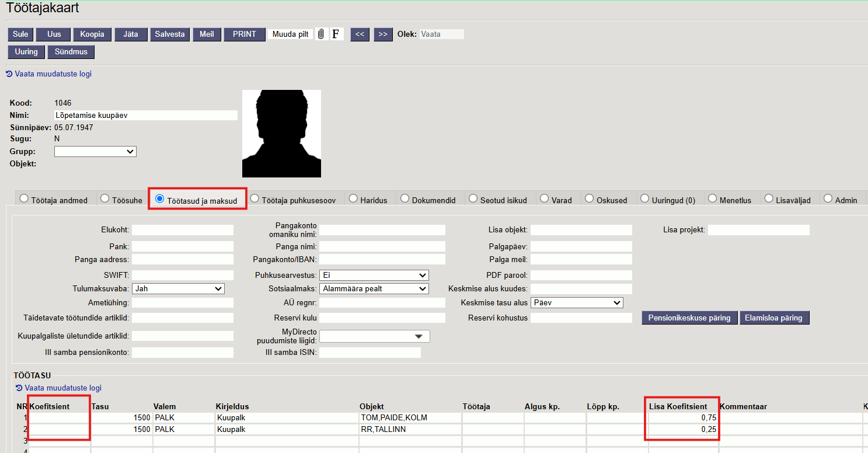
Task: Click the Pangakonto/IBAN input field
Action: coord(382,259)
